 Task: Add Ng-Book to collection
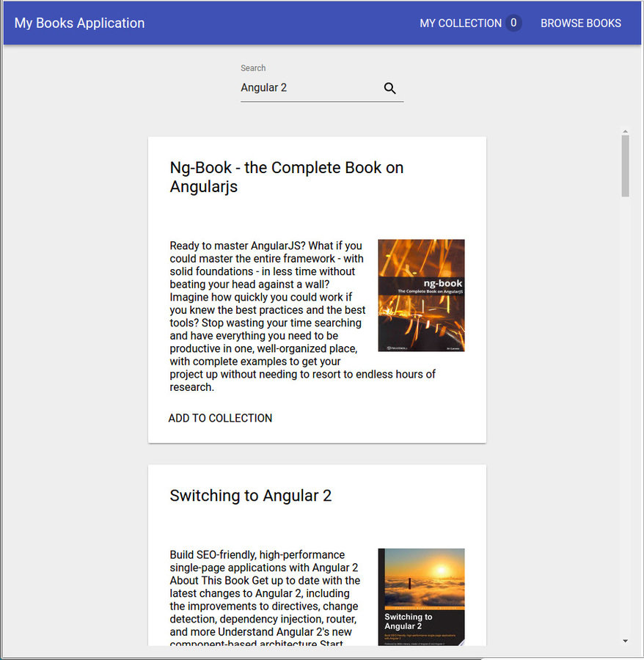(x=220, y=418)
